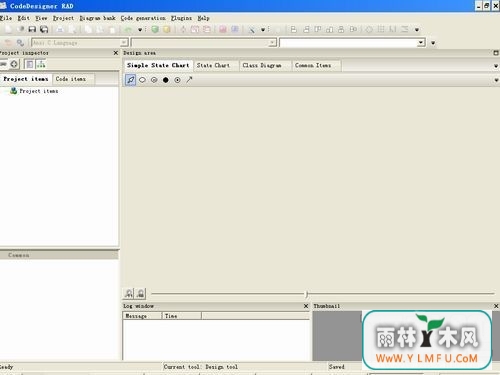The image size is (500, 375).
Task: Select the Design tool in diagram toolbar
Action: click(x=130, y=80)
